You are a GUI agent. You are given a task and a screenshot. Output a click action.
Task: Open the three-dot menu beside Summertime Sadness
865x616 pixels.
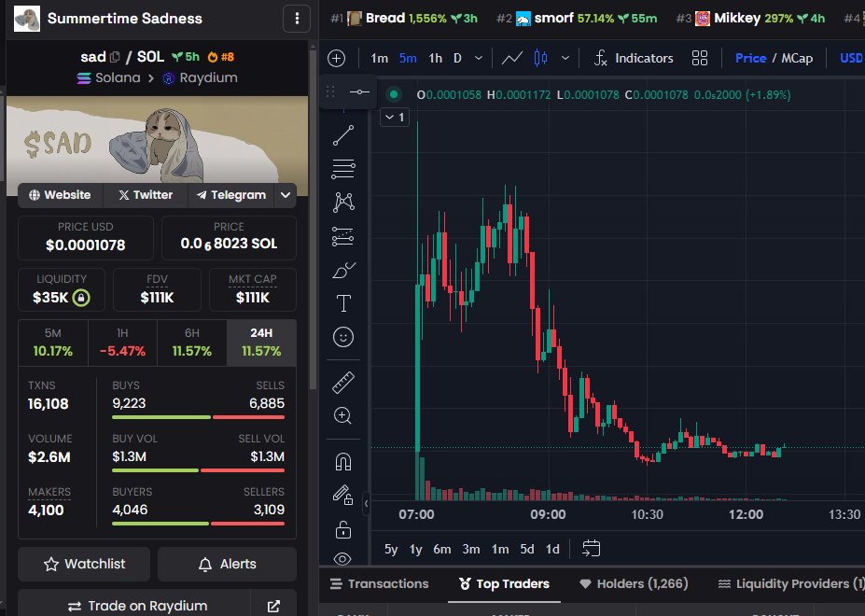click(297, 19)
